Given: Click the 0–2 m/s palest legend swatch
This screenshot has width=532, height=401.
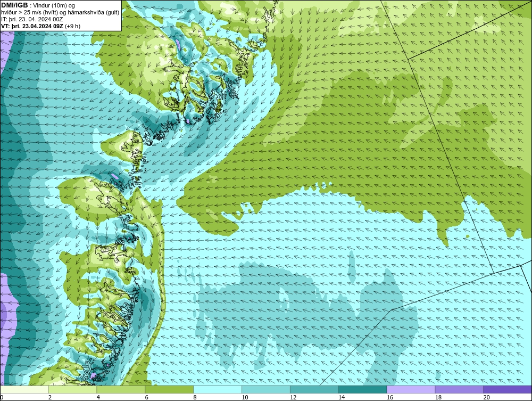Looking at the screenshot, I should point(24,389).
